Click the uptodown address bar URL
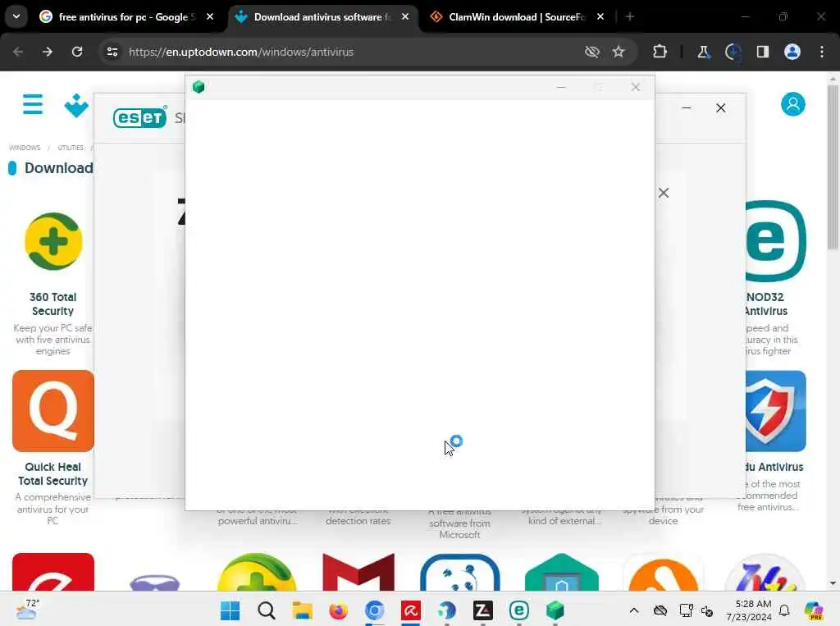The height and width of the screenshot is (626, 840). pyautogui.click(x=241, y=52)
